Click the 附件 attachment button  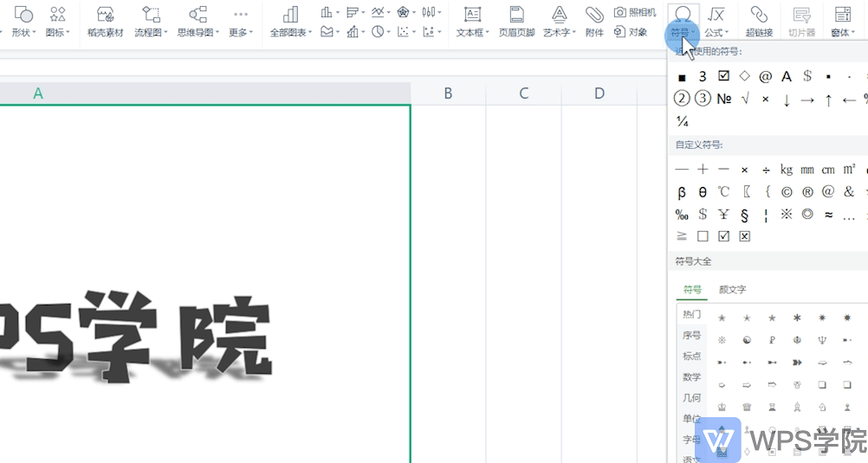(x=594, y=22)
